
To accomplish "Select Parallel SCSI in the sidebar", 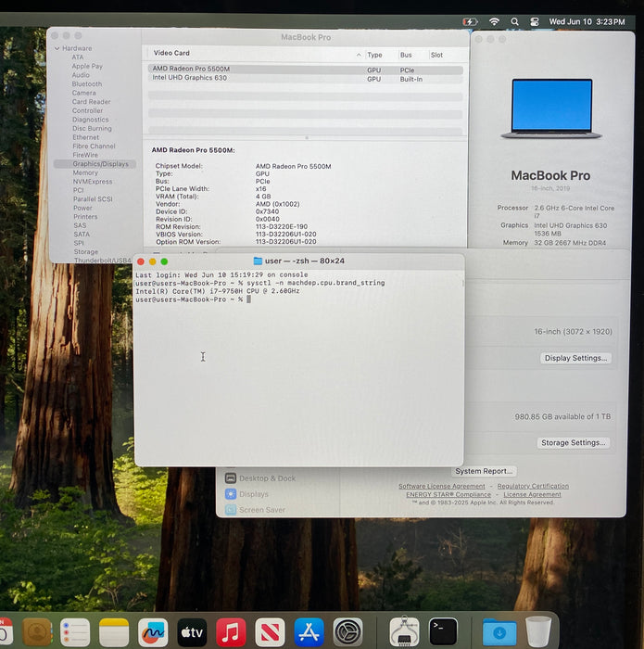I will [93, 199].
